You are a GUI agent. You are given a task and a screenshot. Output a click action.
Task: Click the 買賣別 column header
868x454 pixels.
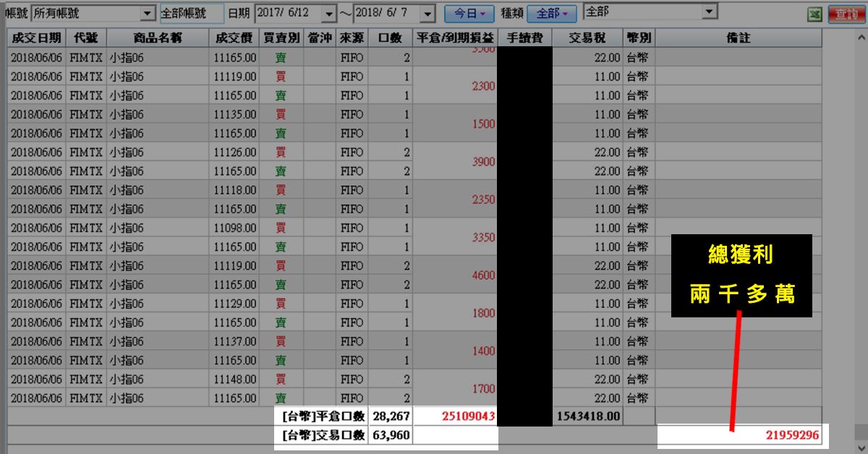pyautogui.click(x=281, y=38)
